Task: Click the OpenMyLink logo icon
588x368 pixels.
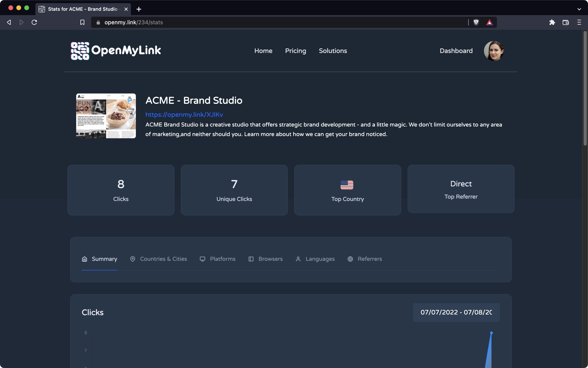Action: [80, 51]
